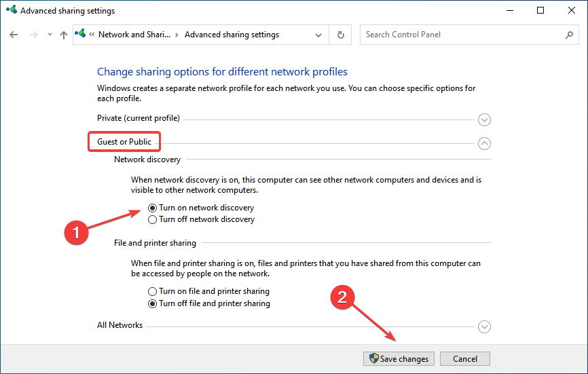Click the Back navigation arrow
Viewport: 588px width, 374px height.
tap(14, 35)
